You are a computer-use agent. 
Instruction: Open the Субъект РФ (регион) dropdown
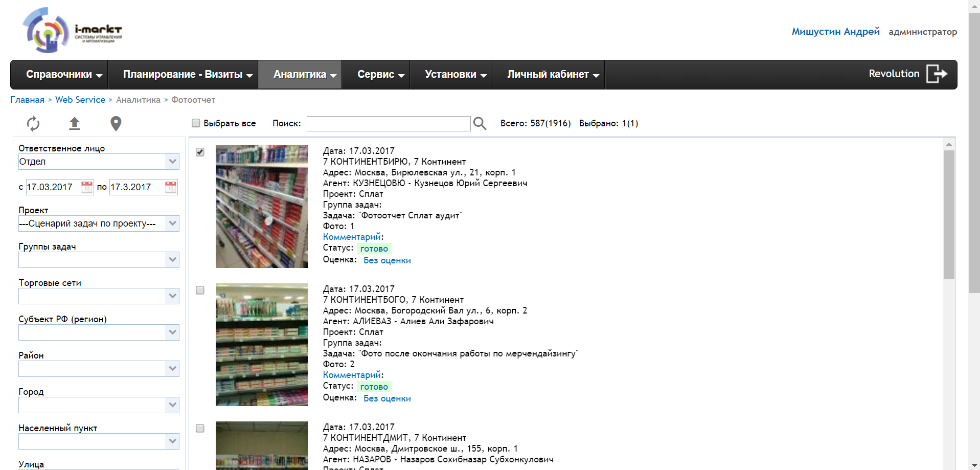coord(99,332)
